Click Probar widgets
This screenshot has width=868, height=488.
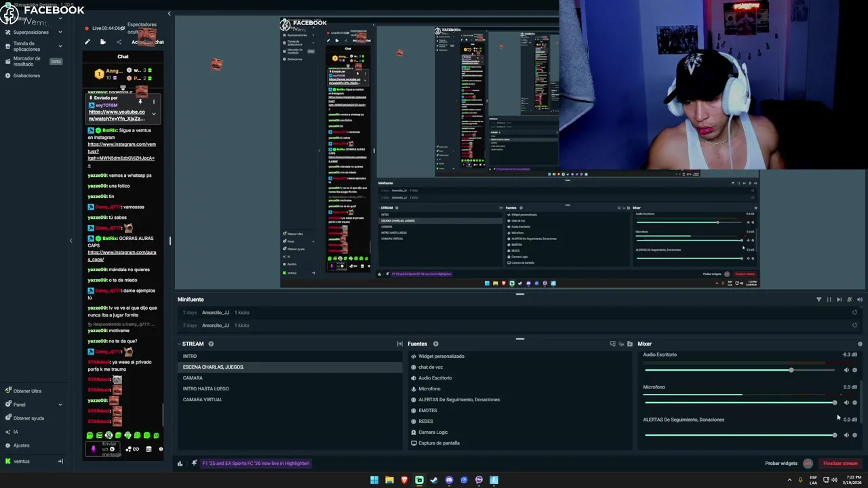781,464
